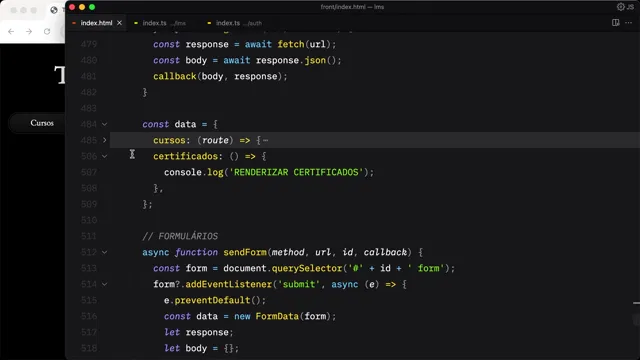Click the green zoom button of editor window
Viewport: 640px width, 360px height.
pyautogui.click(x=92, y=7)
